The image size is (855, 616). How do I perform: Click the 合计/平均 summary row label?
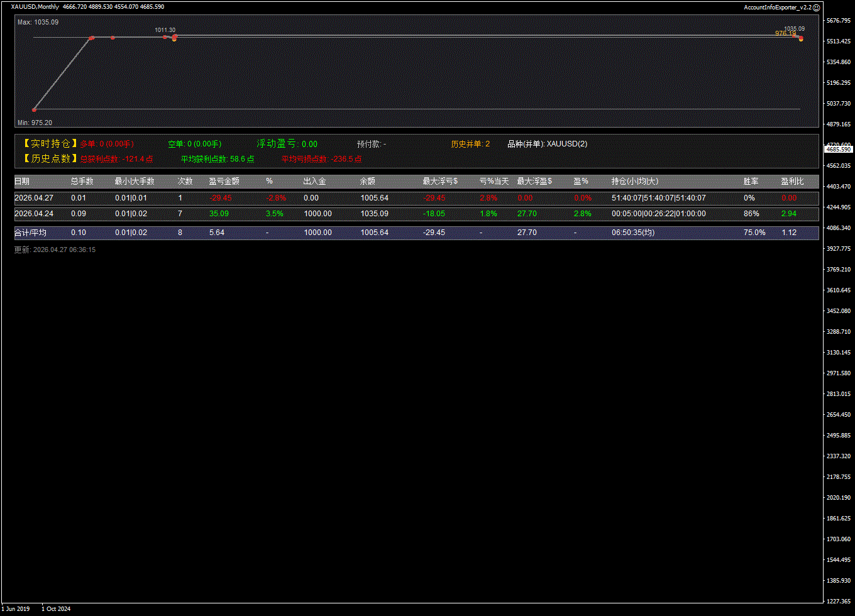pos(30,233)
